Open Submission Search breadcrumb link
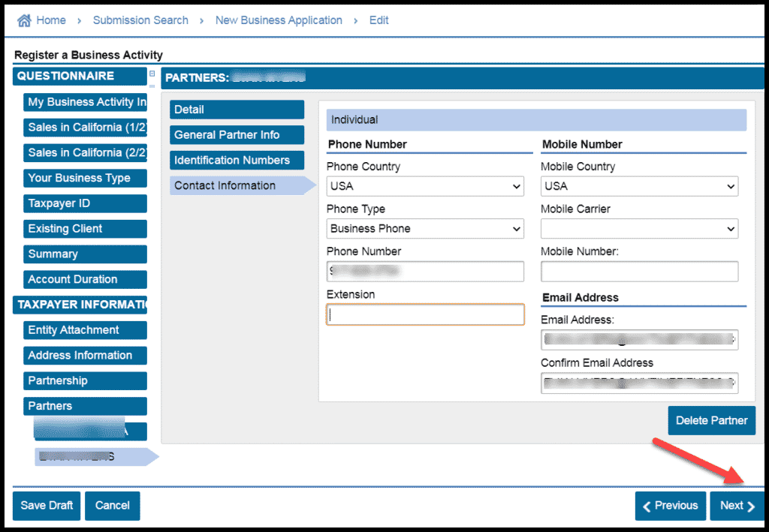Viewport: 769px width, 532px height. click(x=140, y=20)
